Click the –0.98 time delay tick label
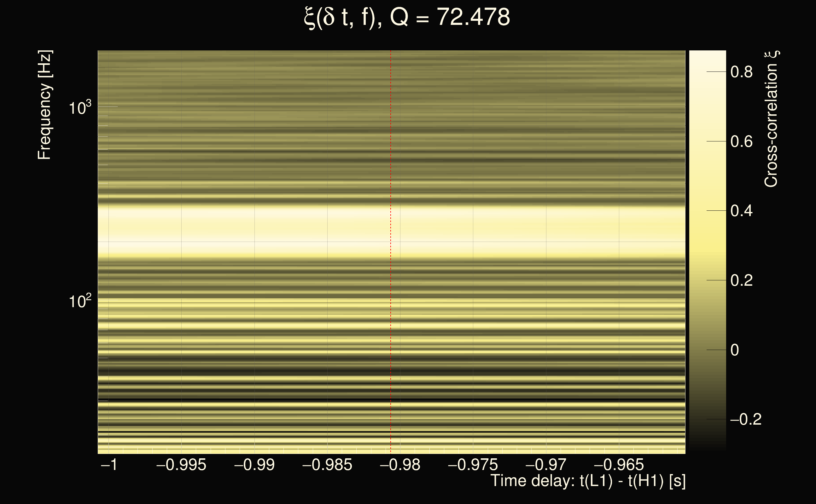816x504 pixels. [400, 465]
